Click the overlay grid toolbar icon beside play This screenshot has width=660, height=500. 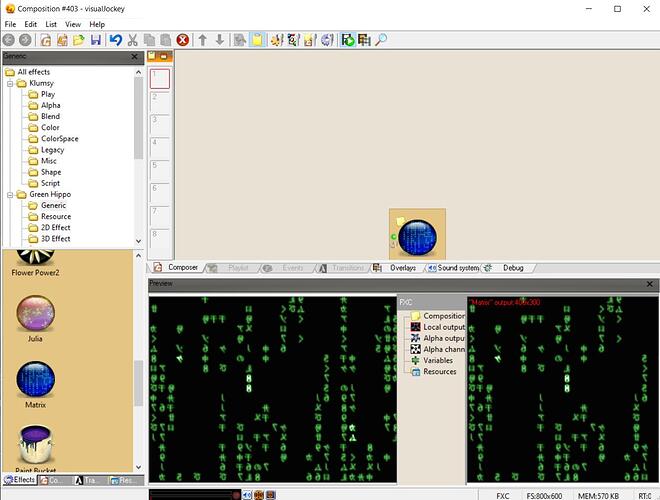coord(364,40)
